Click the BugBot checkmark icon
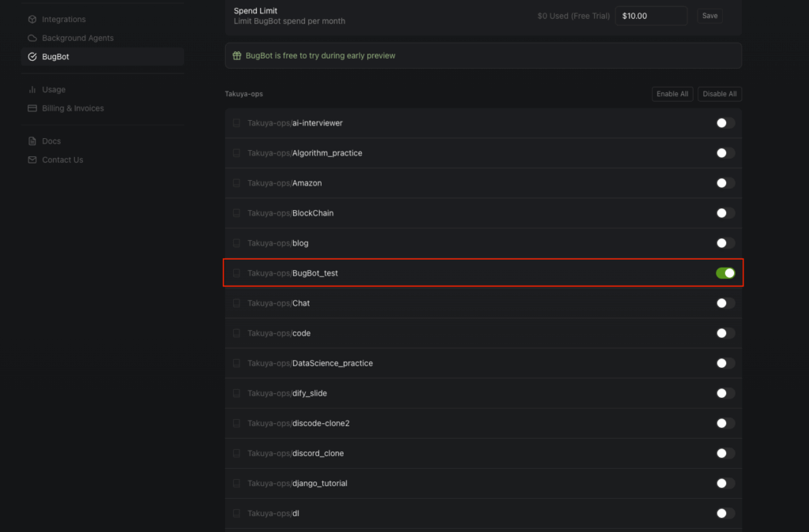 pos(32,57)
